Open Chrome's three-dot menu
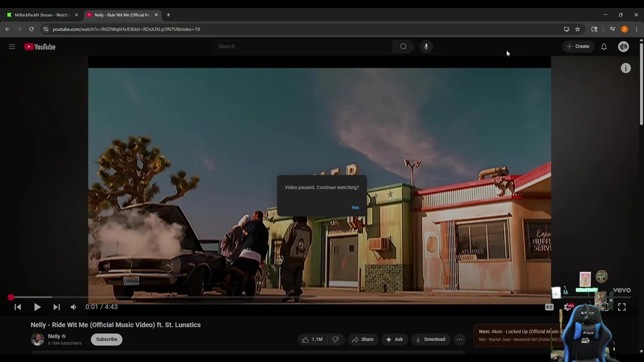The image size is (644, 362). click(x=636, y=29)
